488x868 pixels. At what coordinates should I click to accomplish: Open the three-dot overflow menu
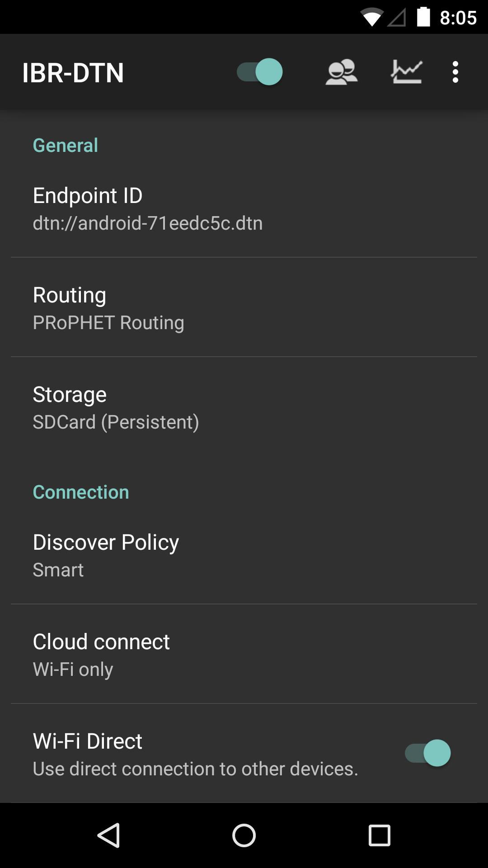pos(455,72)
